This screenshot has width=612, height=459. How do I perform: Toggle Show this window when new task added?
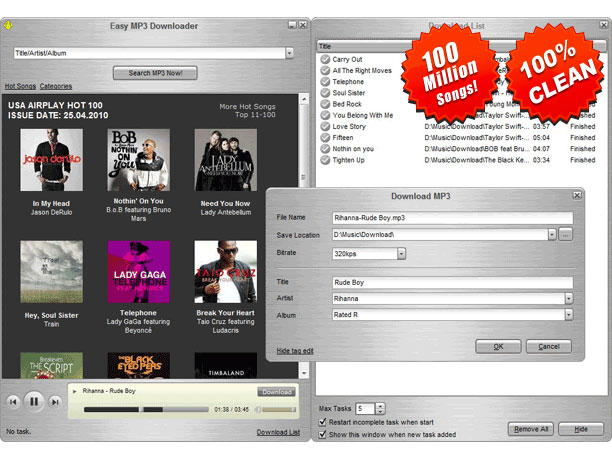(x=322, y=434)
